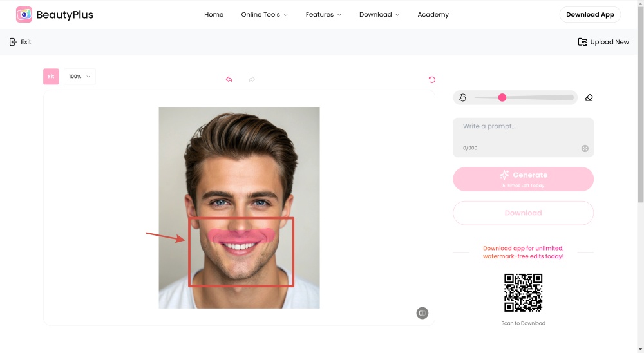Clear the prompt with the X icon
644x353 pixels.
585,148
